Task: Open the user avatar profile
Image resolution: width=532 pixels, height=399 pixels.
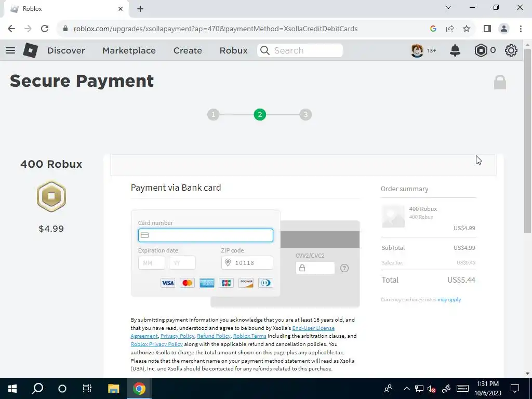Action: click(417, 50)
